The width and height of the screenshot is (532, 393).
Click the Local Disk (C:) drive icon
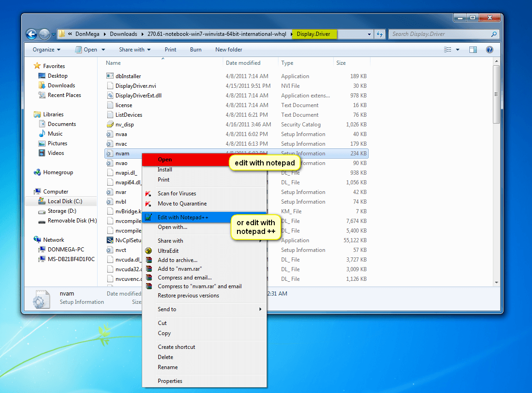point(42,201)
